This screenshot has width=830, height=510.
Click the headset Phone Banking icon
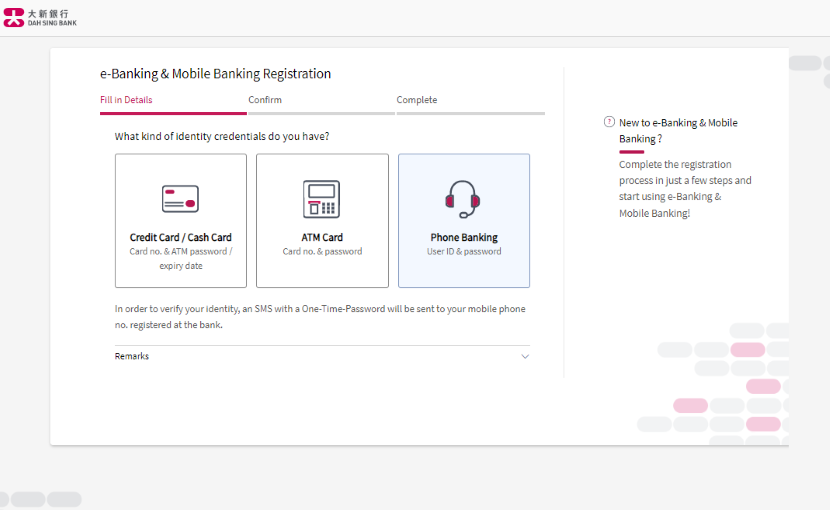click(x=463, y=199)
